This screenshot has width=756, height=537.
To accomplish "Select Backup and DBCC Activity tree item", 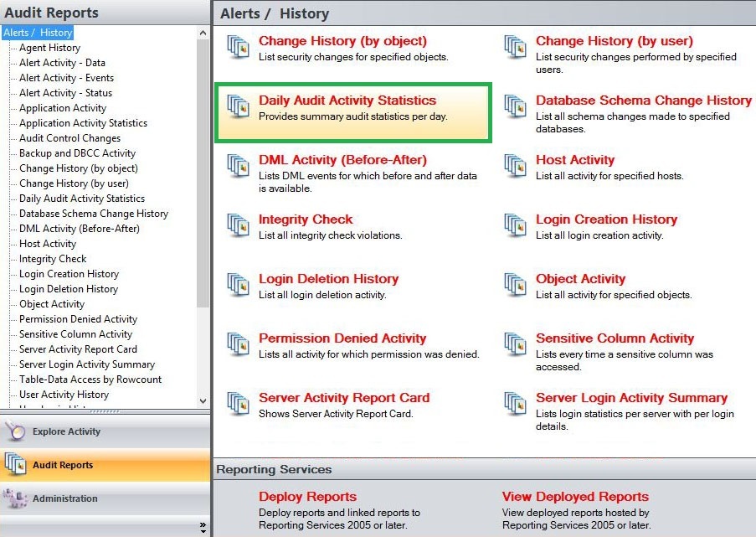I will pos(77,153).
